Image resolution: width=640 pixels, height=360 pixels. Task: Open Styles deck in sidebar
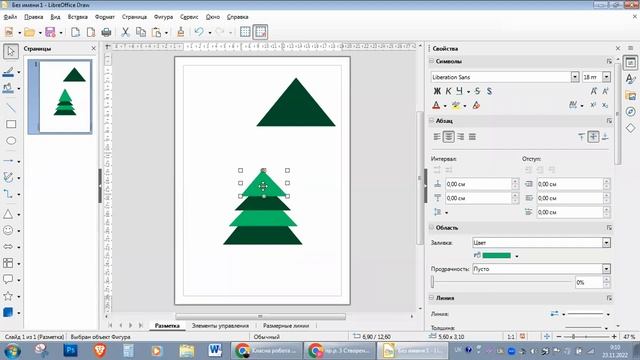(x=631, y=79)
